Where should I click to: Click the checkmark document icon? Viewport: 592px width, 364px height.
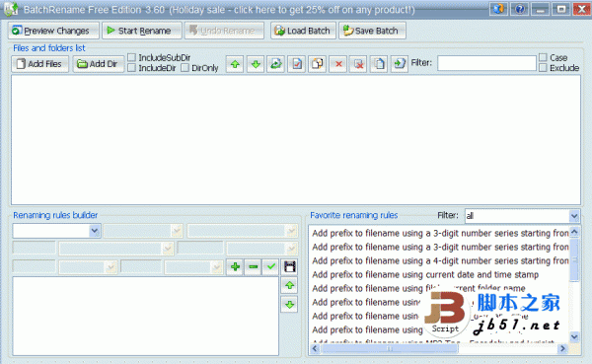(x=297, y=64)
